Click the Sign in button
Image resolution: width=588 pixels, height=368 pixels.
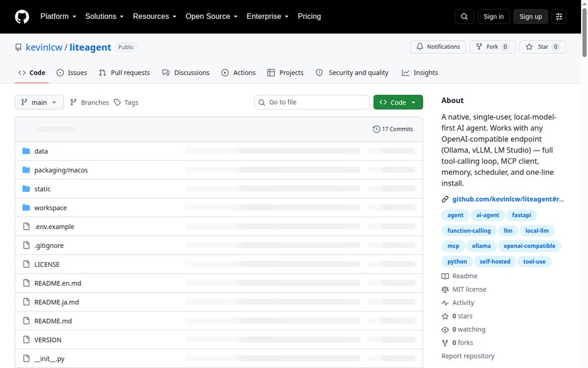click(x=493, y=16)
